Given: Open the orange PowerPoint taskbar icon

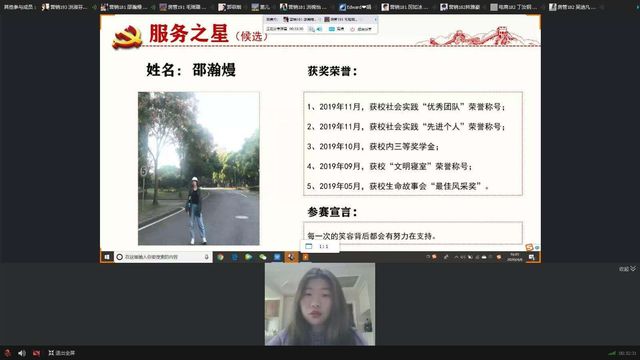Looking at the screenshot, I should click(305, 257).
